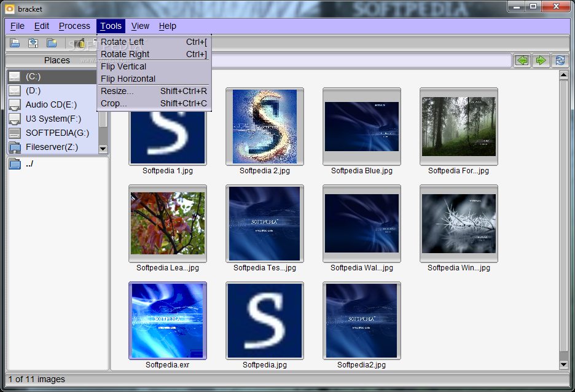Click the new folder toolbar icon
This screenshot has height=392, width=575.
(52, 43)
